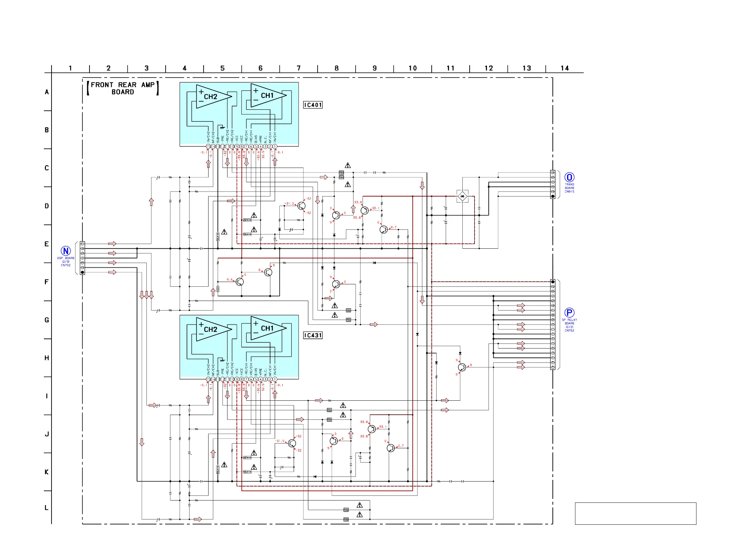Click the IC401 label box
The width and height of the screenshot is (745, 560).
coord(313,105)
